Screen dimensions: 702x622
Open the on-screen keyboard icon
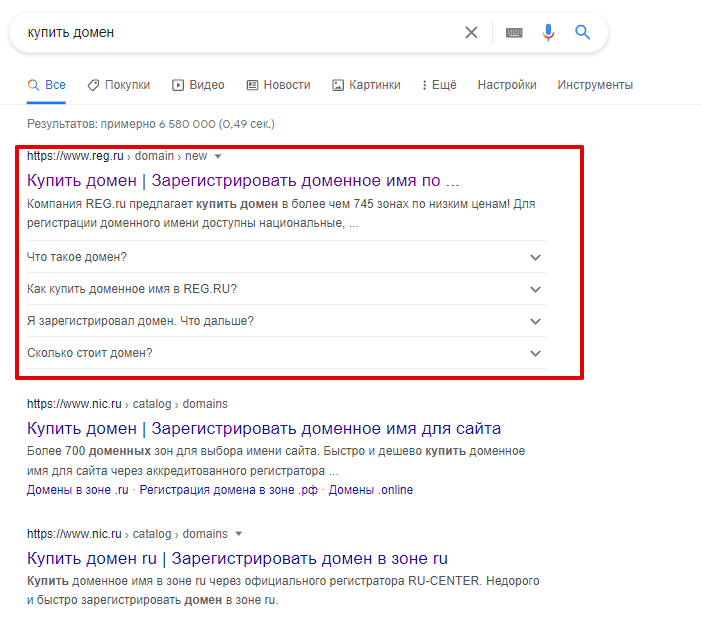514,32
